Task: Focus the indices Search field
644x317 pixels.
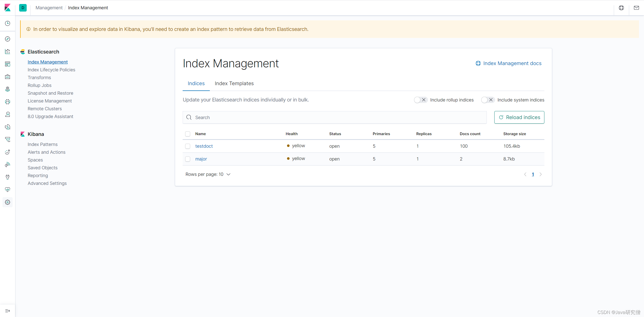Action: pos(335,117)
